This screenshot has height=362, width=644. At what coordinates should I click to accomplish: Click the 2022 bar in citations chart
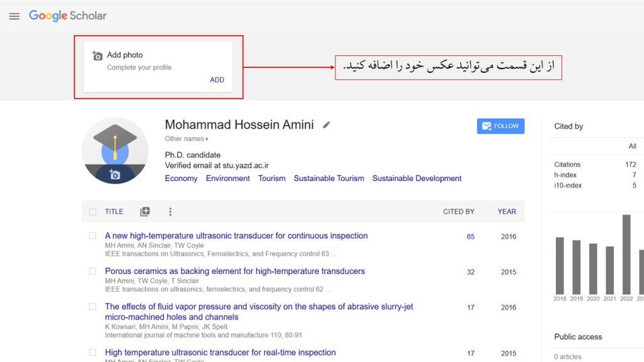coord(626,255)
